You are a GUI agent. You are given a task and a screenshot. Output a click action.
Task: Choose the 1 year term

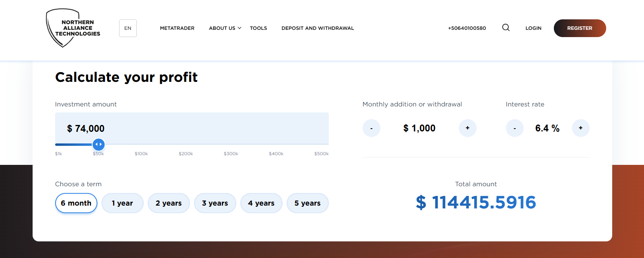pyautogui.click(x=122, y=203)
